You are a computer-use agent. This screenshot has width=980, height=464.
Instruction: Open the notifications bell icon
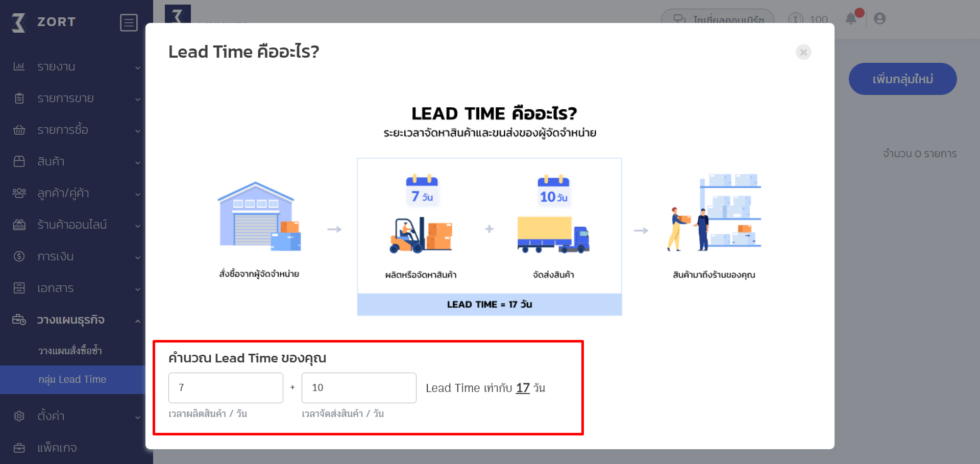pyautogui.click(x=851, y=19)
